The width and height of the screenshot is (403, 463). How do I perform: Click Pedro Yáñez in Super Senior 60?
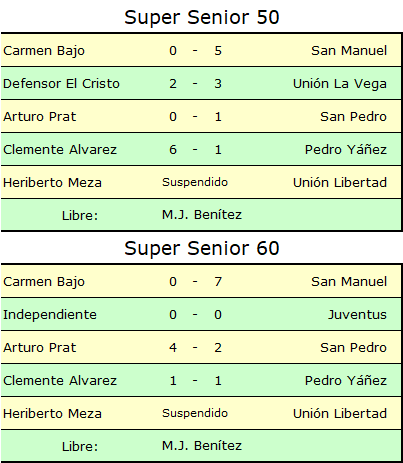click(x=346, y=380)
